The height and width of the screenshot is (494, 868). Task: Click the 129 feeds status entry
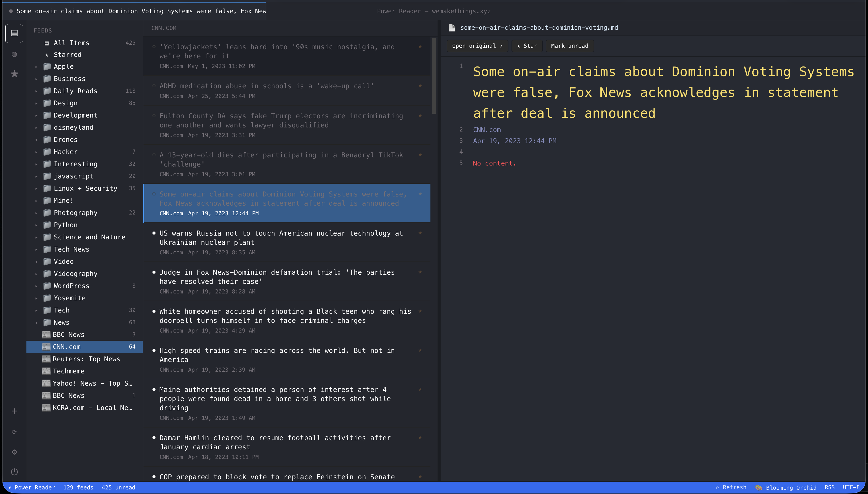coord(78,488)
